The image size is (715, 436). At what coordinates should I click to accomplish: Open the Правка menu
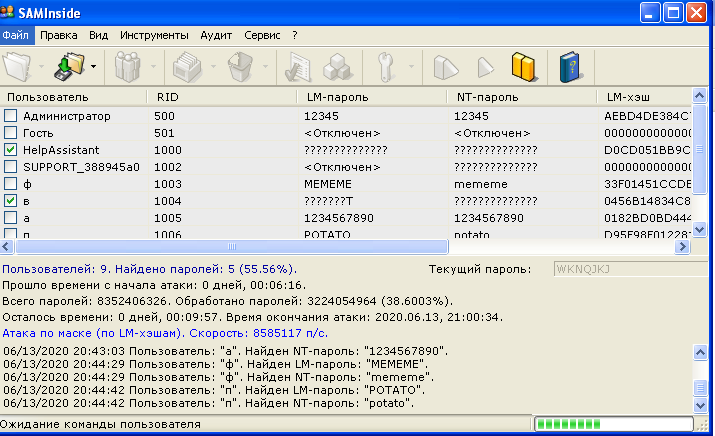[59, 35]
